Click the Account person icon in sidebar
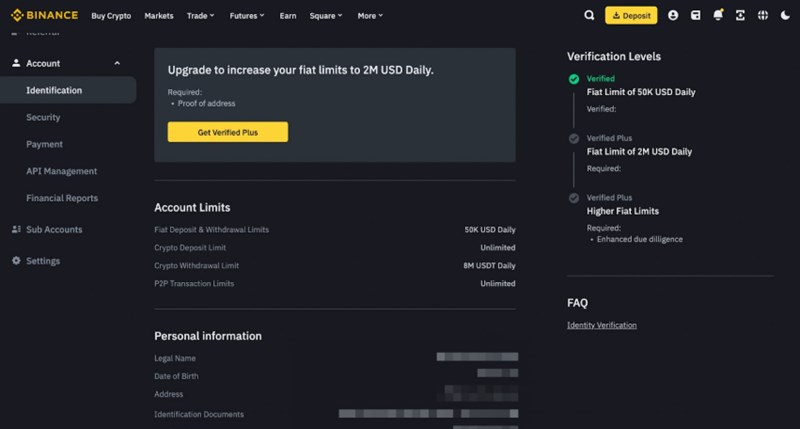Screen dimensions: 800x429 pyautogui.click(x=16, y=63)
